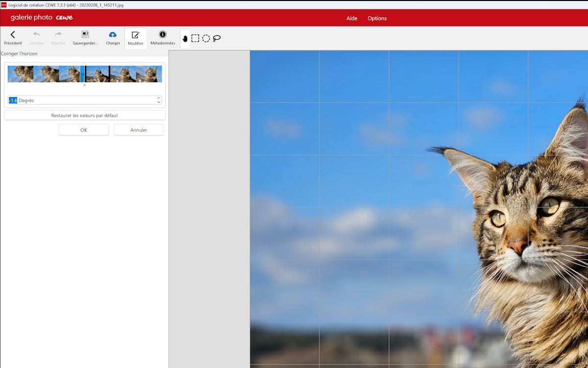Click the cat photo preview canvas
The height and width of the screenshot is (368, 588).
pyautogui.click(x=419, y=209)
